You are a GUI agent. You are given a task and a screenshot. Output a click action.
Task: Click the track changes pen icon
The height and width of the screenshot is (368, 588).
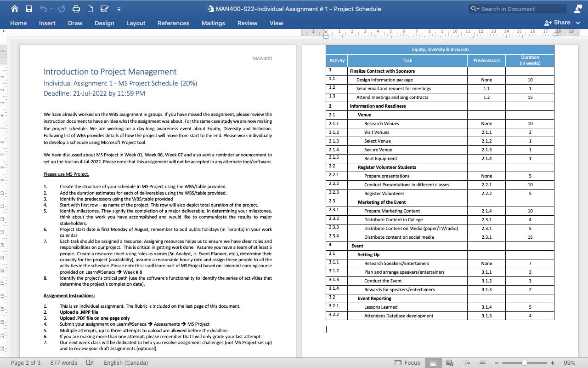[x=105, y=9]
